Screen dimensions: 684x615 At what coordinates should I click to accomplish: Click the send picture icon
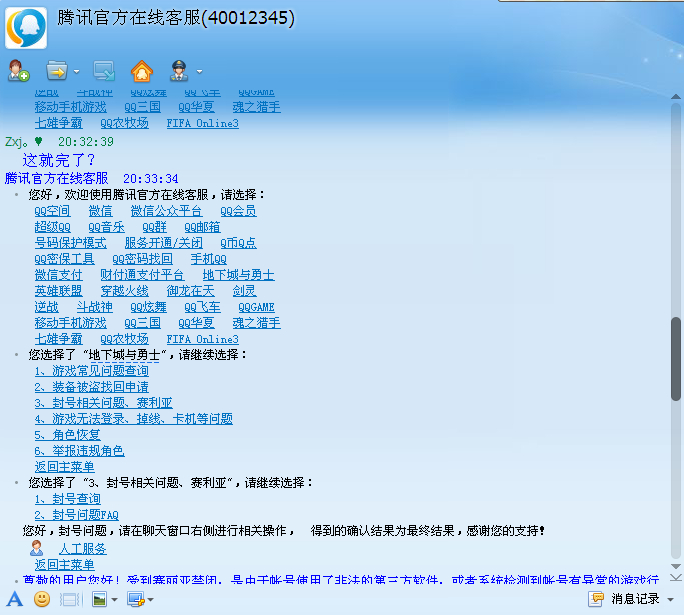click(99, 599)
